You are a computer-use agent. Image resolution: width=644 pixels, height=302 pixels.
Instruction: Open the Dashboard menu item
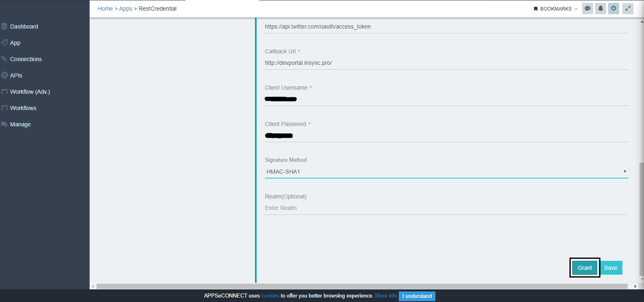coord(24,26)
